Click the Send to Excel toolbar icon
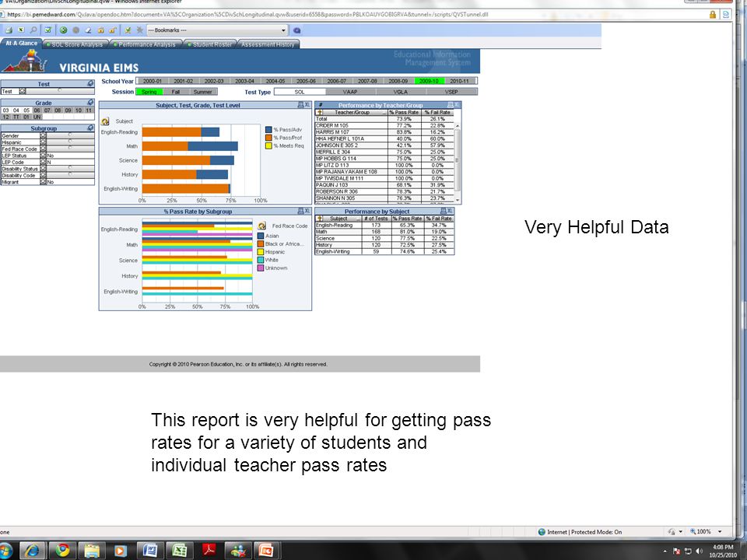747x560 pixels. [x=21, y=30]
